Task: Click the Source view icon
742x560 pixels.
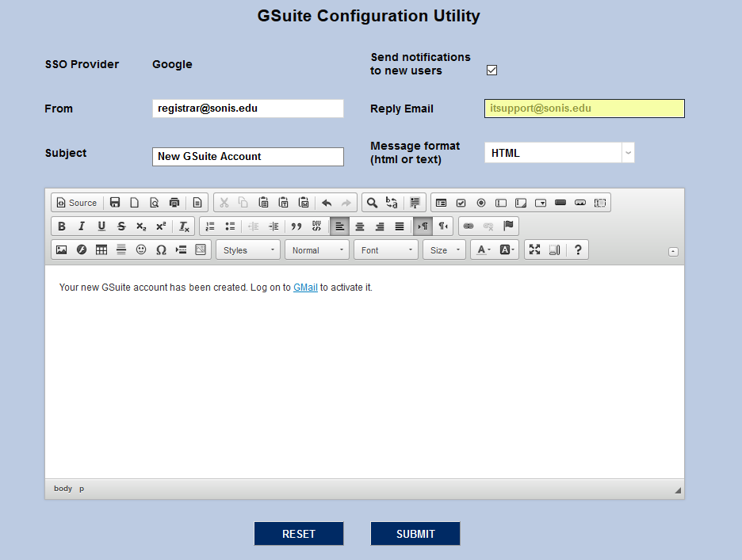Action: 76,202
